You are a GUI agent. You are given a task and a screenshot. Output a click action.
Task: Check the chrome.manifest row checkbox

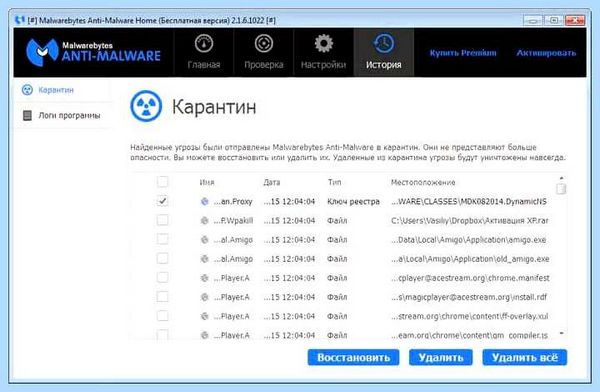[x=163, y=278]
